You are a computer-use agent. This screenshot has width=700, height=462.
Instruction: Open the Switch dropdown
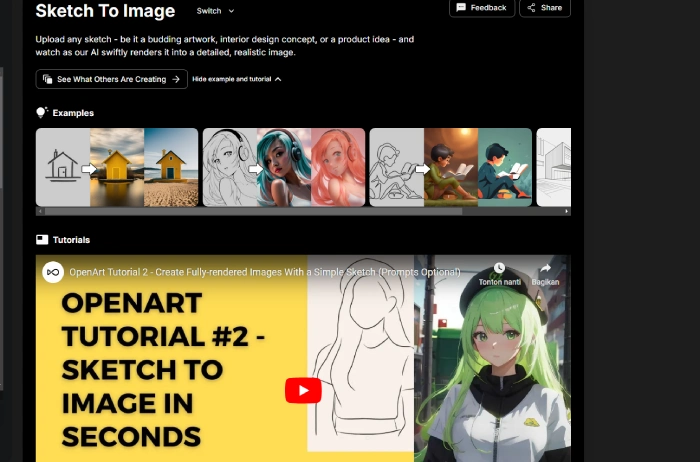pos(215,11)
